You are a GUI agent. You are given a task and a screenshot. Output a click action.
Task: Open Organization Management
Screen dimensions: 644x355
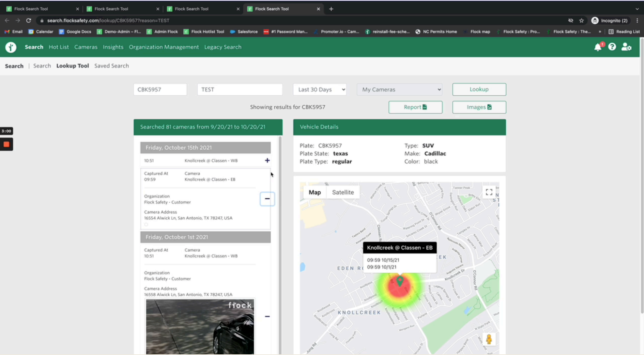point(164,47)
